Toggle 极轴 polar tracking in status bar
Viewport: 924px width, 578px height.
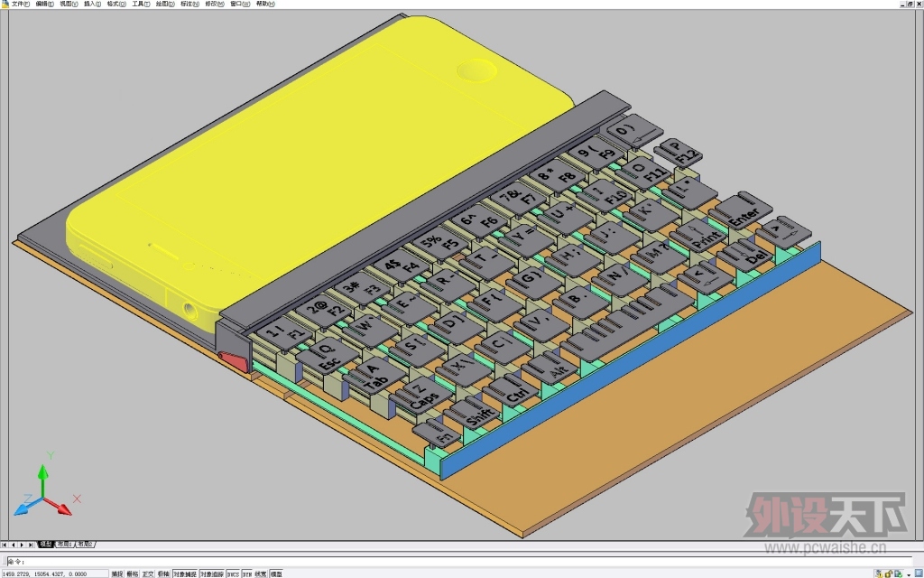tap(163, 573)
